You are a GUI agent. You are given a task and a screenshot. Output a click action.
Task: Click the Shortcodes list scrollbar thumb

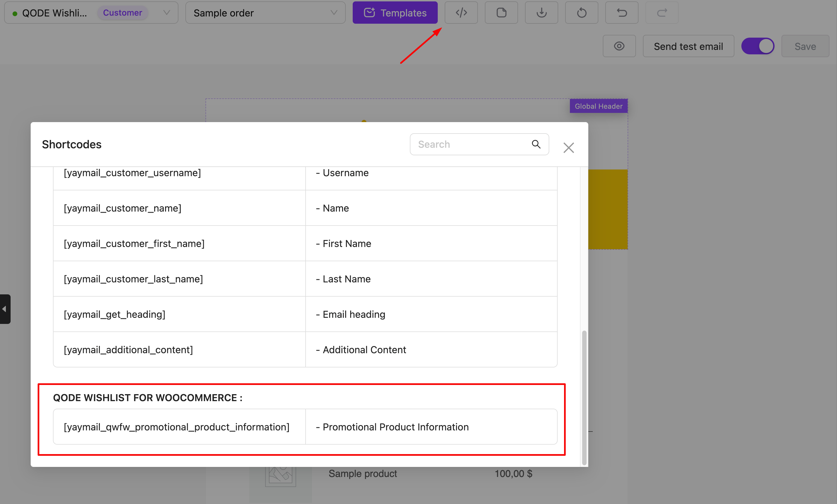[584, 397]
